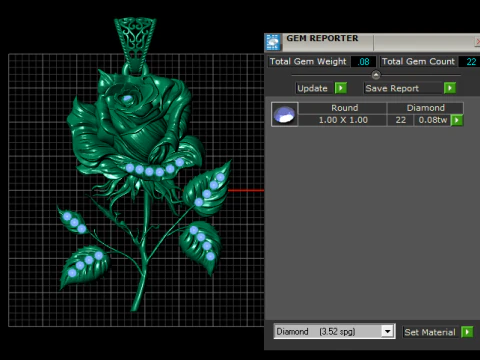Click the green arrow next to 0.08tw

(457, 120)
